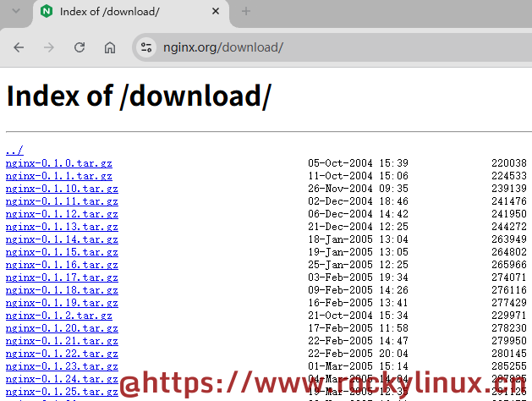Click the file size 265966
Screen dimensions: 532x401
tap(509, 265)
